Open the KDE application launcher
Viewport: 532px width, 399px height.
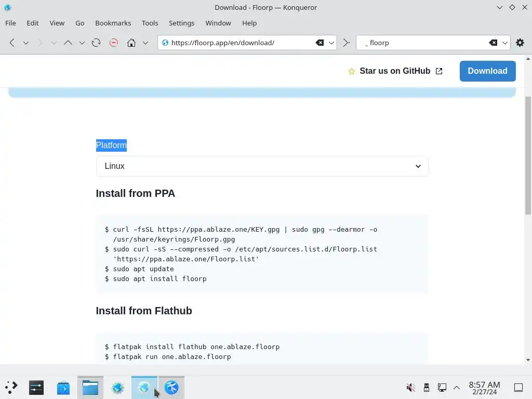[x=11, y=388]
